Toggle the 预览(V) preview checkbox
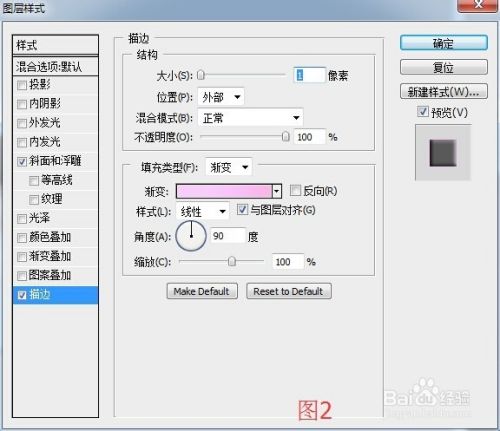The height and width of the screenshot is (431, 500). tap(423, 111)
